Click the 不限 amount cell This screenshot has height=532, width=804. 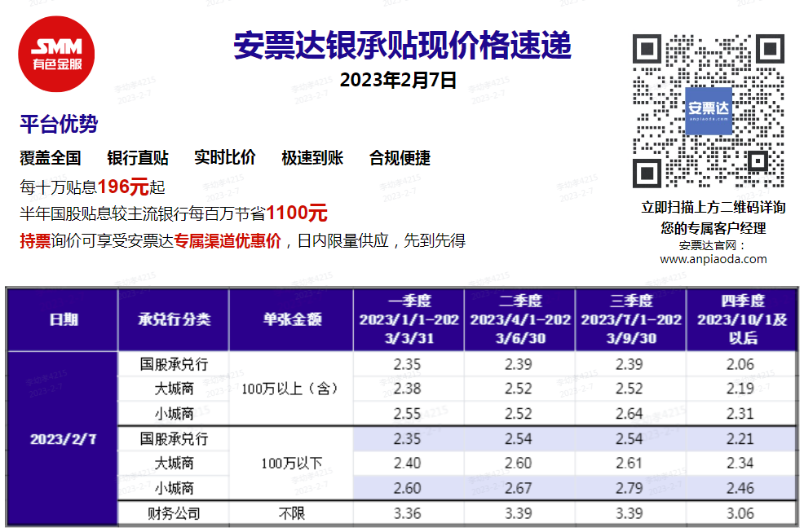pyautogui.click(x=291, y=513)
